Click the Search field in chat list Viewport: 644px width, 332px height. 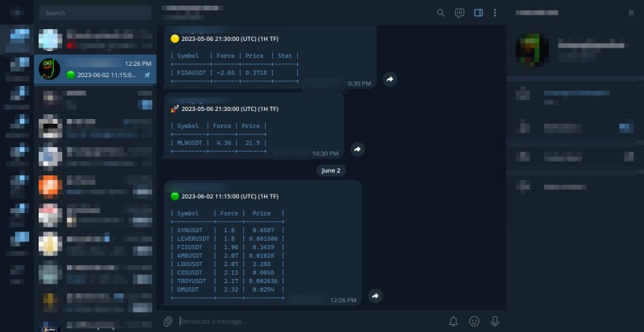pos(95,13)
